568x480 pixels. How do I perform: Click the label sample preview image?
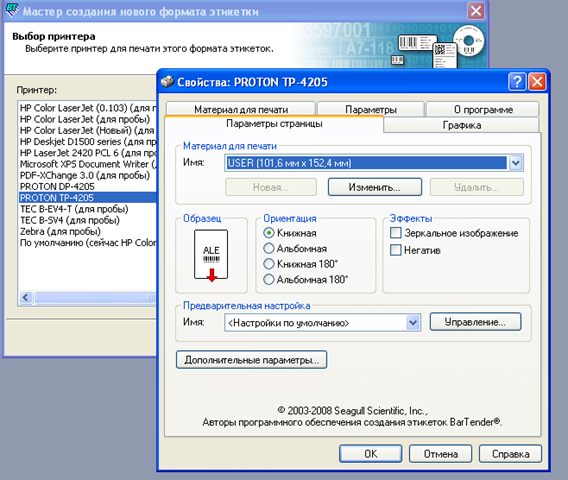pos(211,255)
